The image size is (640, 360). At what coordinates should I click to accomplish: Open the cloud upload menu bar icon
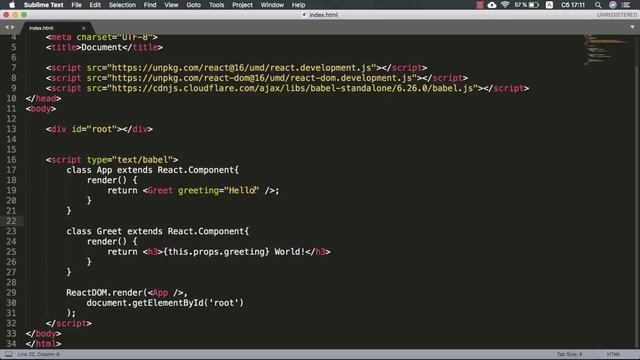click(x=492, y=5)
